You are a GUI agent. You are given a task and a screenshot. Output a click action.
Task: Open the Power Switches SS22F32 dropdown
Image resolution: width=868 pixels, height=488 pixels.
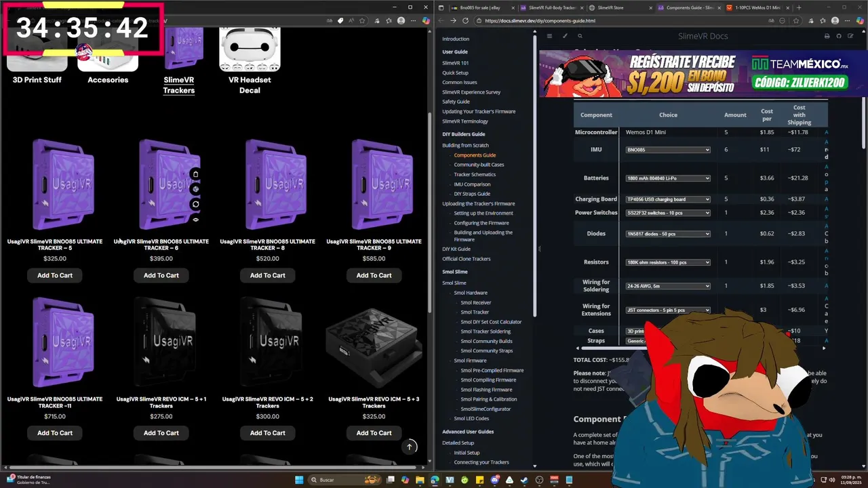[x=668, y=213]
